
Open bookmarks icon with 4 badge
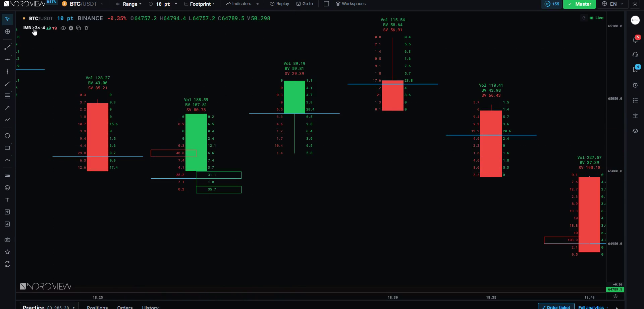tap(635, 69)
